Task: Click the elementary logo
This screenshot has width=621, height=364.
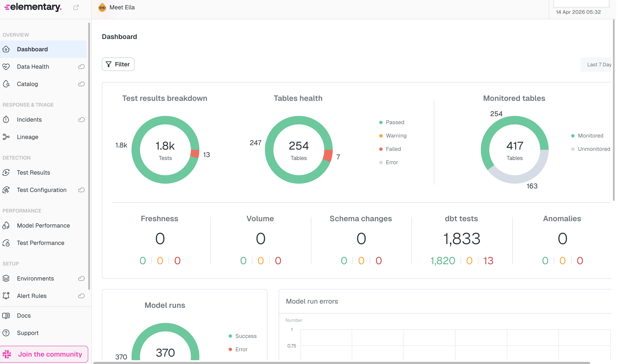Action: (x=33, y=7)
